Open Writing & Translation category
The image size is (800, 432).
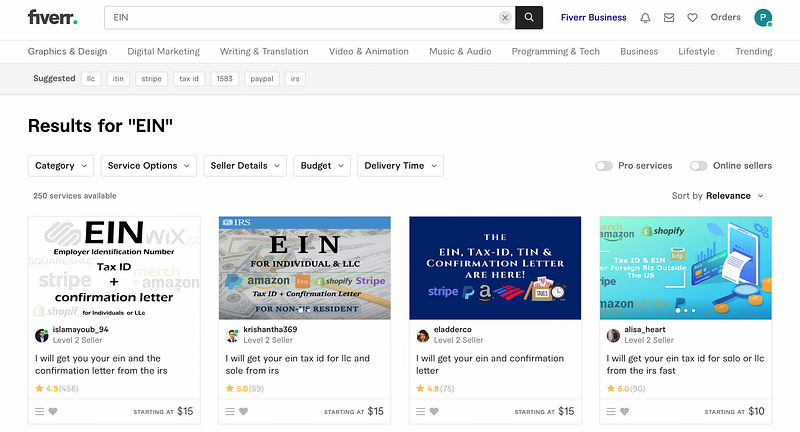(264, 52)
